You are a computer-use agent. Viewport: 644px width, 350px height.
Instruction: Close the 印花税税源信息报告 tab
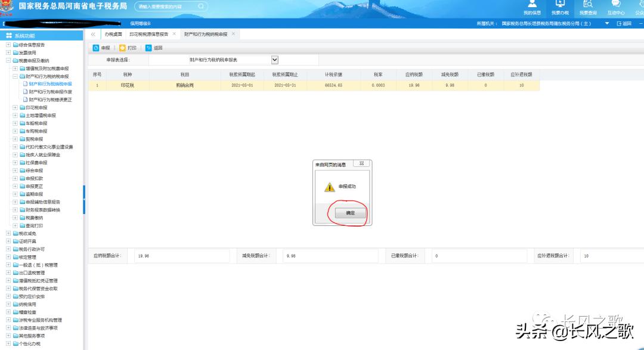(x=174, y=33)
